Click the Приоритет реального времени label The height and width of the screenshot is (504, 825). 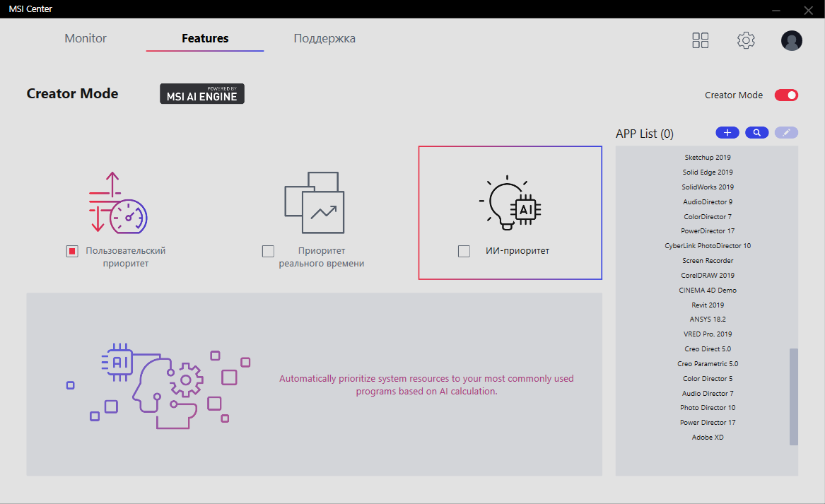[322, 257]
